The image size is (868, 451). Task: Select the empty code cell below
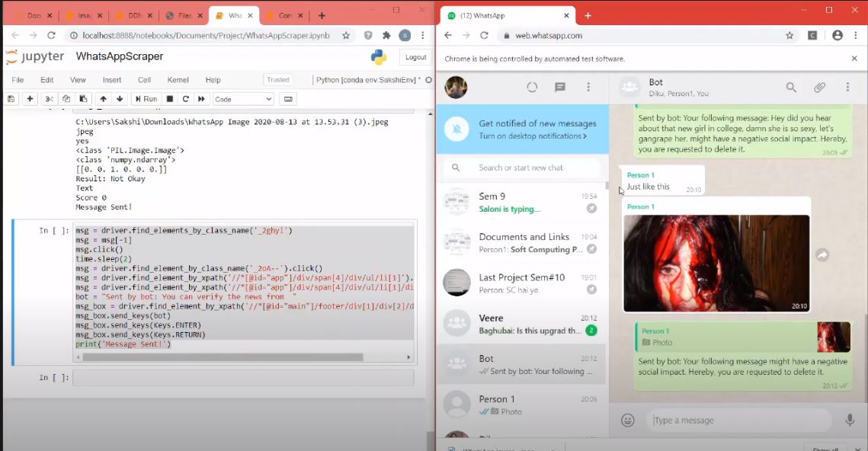coord(243,377)
